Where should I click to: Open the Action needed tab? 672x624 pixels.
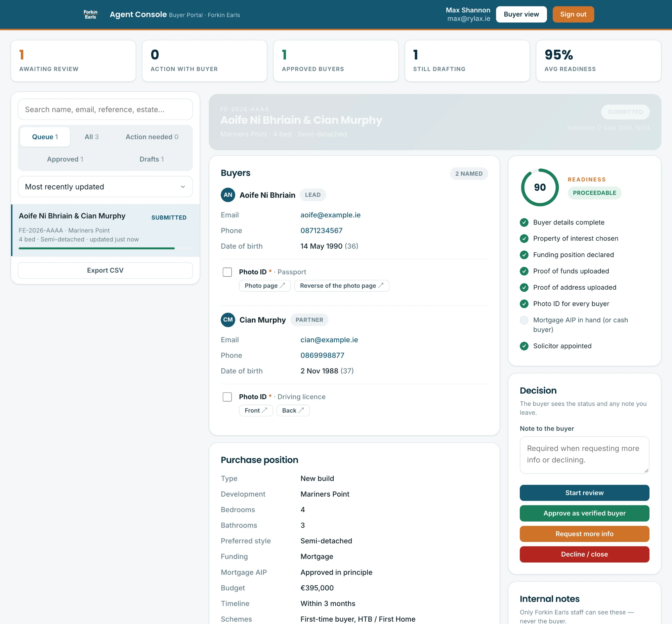point(152,137)
